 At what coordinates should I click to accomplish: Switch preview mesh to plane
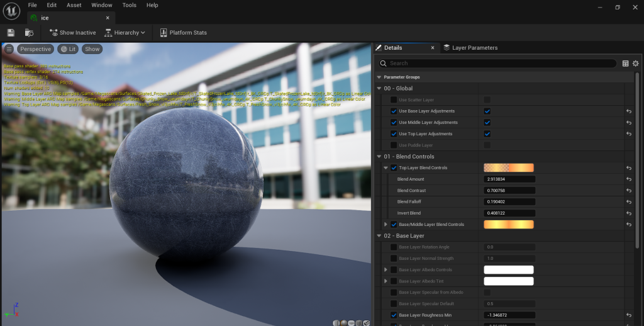352,323
